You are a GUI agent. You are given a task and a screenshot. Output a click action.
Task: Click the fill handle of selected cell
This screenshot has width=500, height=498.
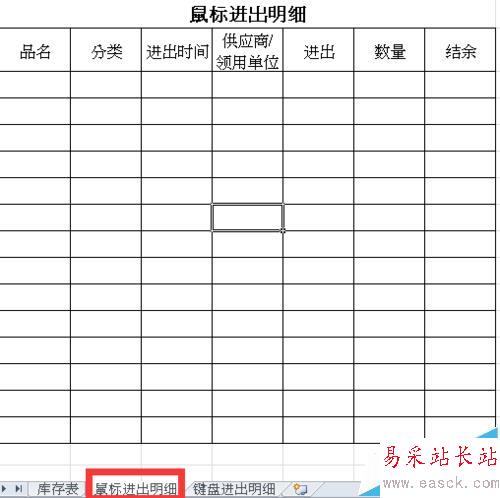pyautogui.click(x=283, y=231)
